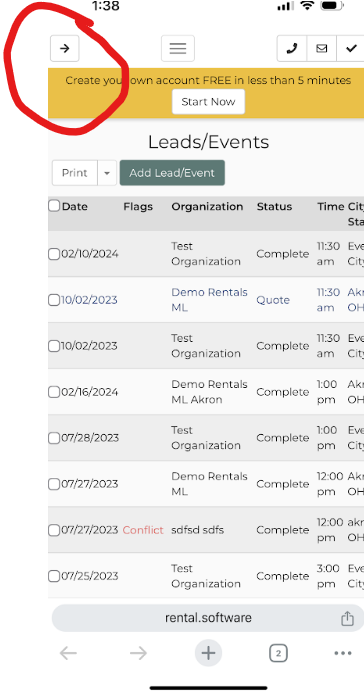
Task: Click Demo Rentals ML Akron cell
Action: 209,392
